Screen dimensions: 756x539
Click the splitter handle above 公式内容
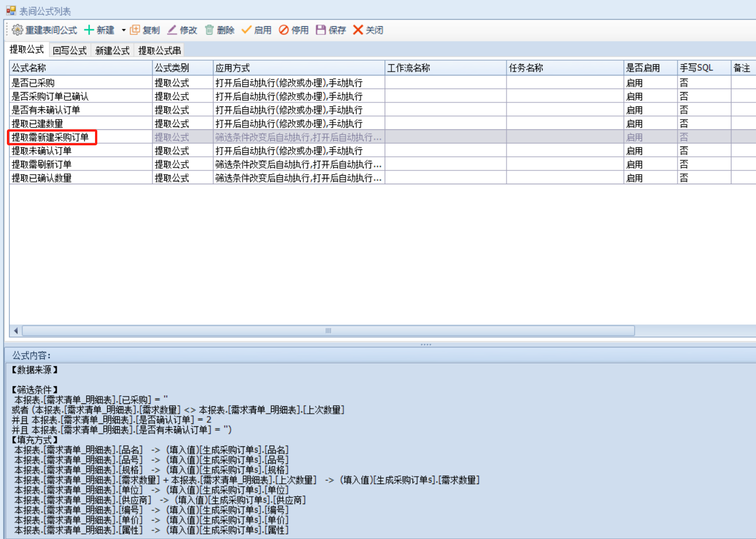click(x=426, y=344)
